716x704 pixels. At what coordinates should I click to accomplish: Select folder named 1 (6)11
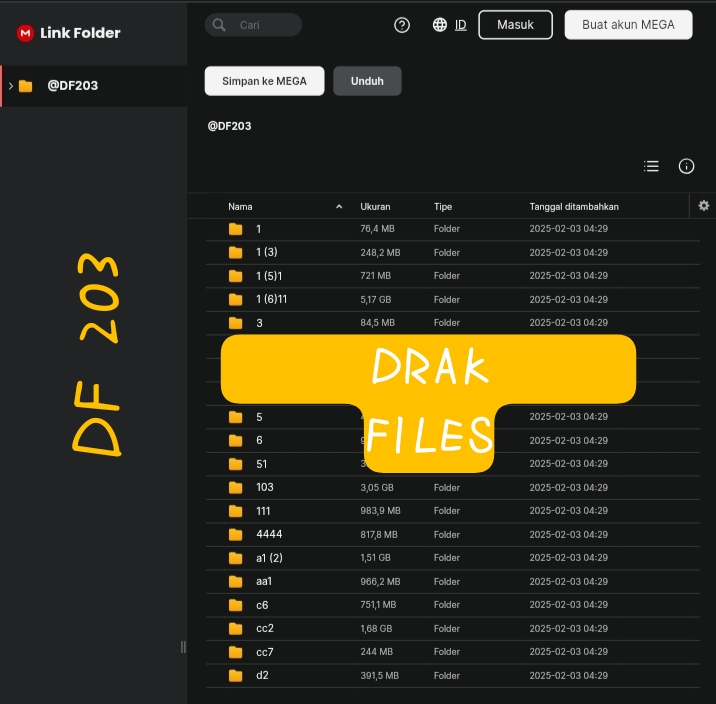click(x=453, y=299)
